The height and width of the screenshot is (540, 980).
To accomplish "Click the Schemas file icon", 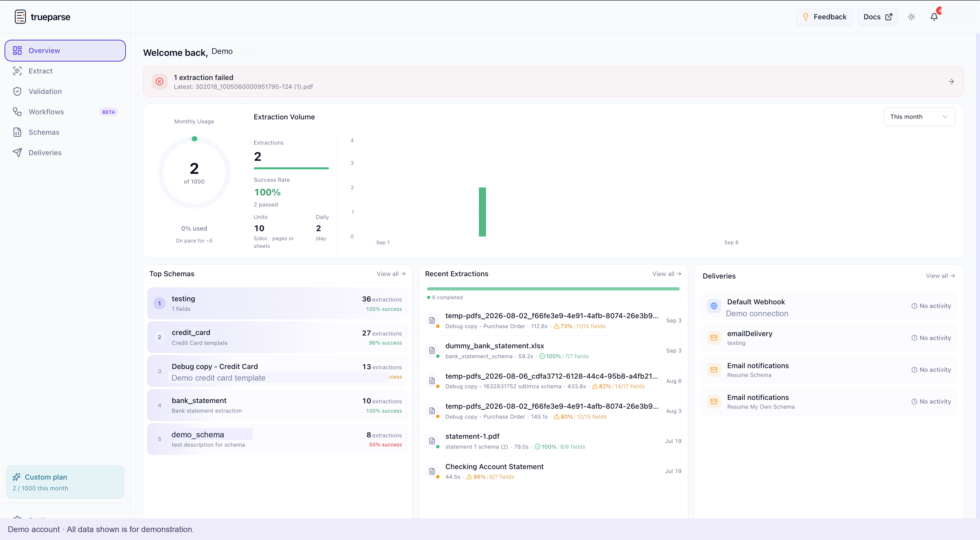I will 17,132.
